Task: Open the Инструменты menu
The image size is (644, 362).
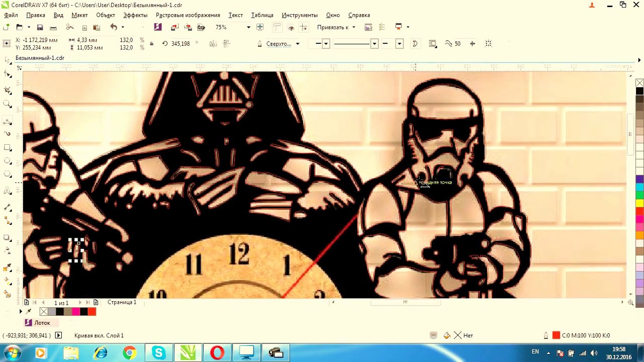Action: (300, 15)
